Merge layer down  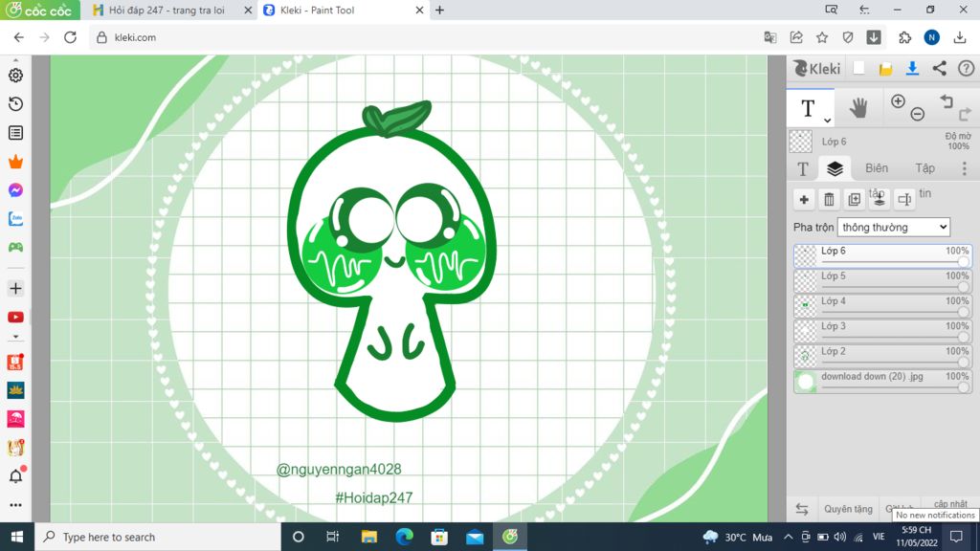click(879, 199)
